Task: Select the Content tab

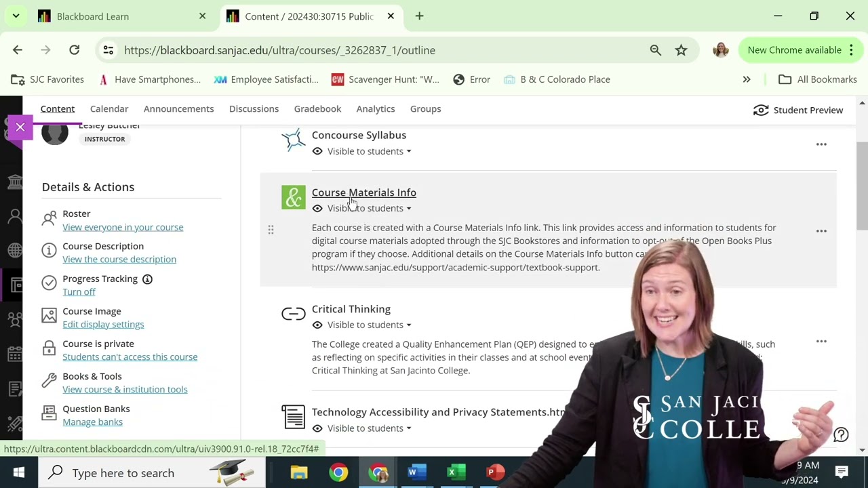Action: (x=58, y=108)
